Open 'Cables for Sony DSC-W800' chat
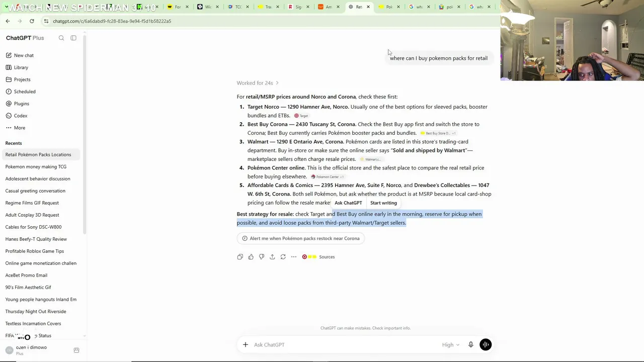 pyautogui.click(x=40, y=227)
